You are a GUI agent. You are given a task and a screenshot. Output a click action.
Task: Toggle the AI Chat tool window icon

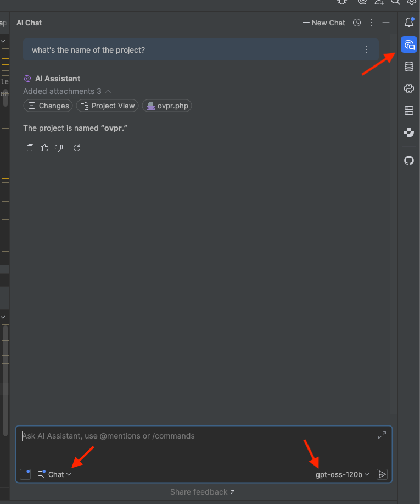tap(408, 45)
